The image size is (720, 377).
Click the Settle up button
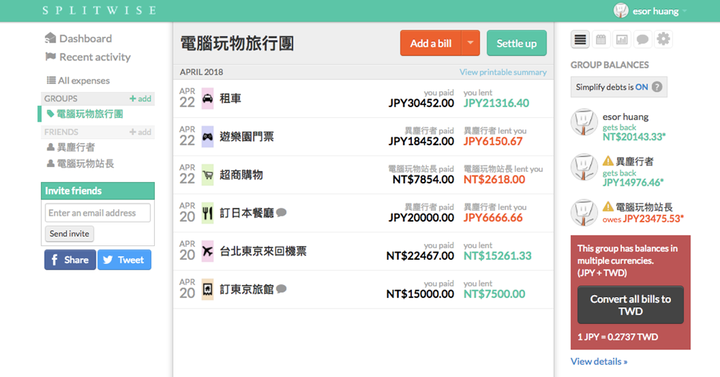[x=517, y=43]
